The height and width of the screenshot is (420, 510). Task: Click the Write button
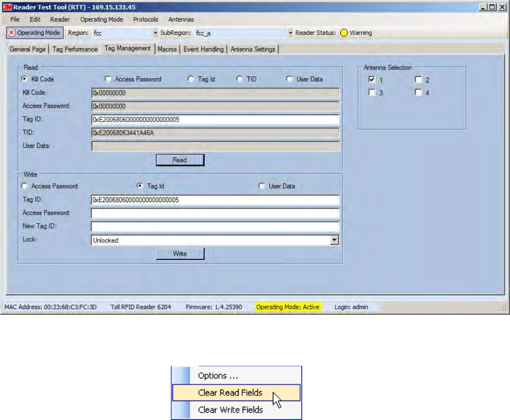[180, 254]
